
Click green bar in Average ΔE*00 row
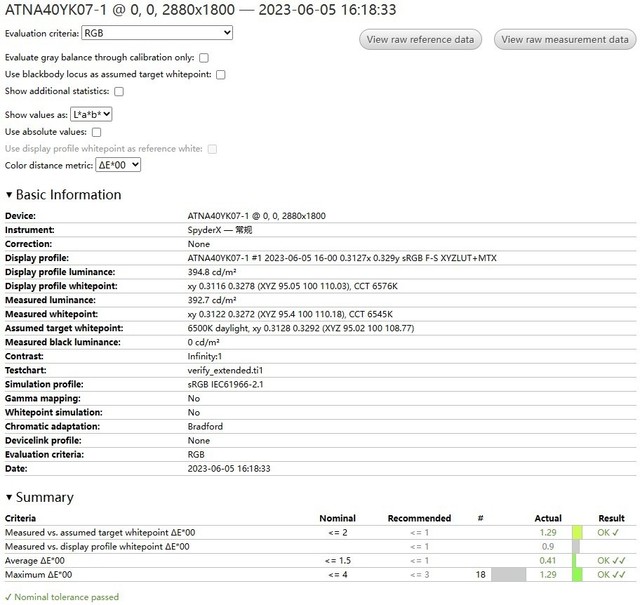click(574, 561)
